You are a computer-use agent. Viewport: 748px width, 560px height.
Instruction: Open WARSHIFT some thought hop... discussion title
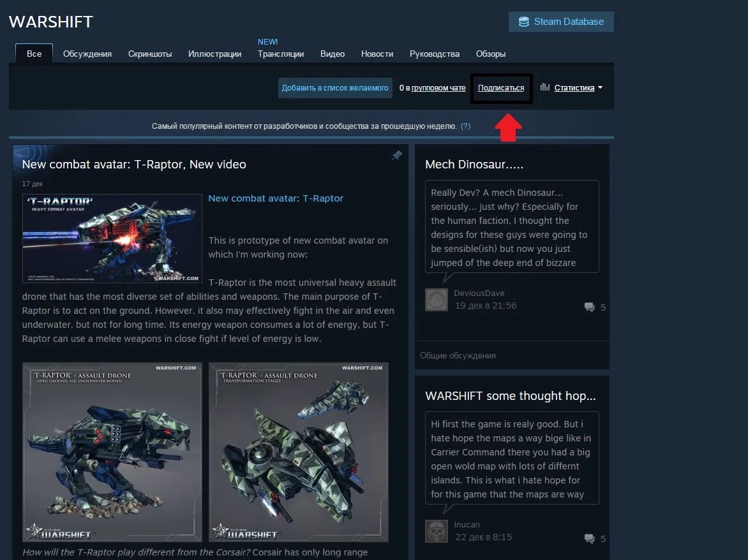pyautogui.click(x=511, y=396)
